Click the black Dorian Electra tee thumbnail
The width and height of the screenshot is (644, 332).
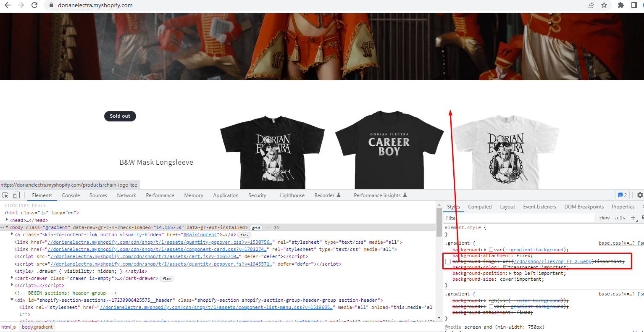[273, 152]
